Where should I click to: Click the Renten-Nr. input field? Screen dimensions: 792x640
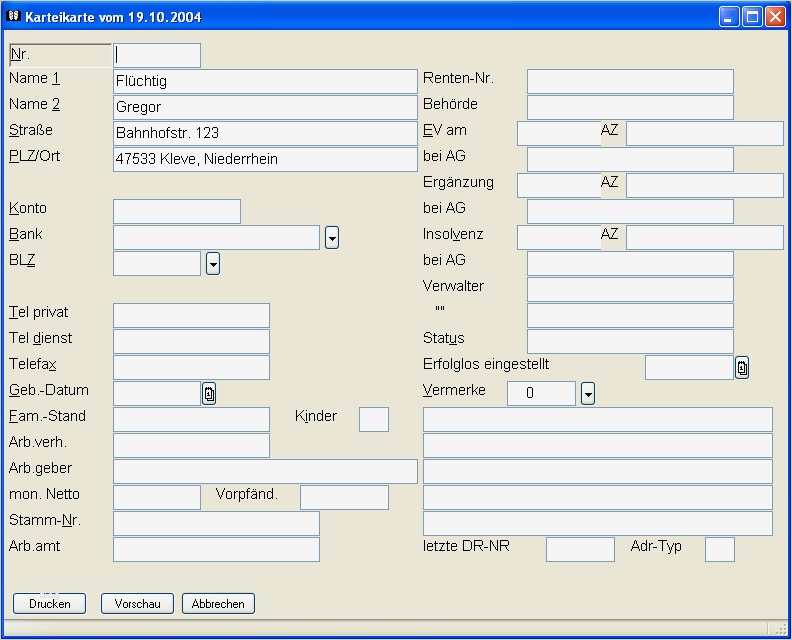click(x=630, y=82)
